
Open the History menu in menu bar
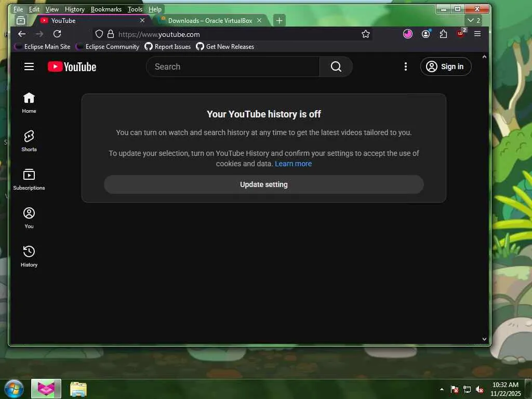[75, 9]
